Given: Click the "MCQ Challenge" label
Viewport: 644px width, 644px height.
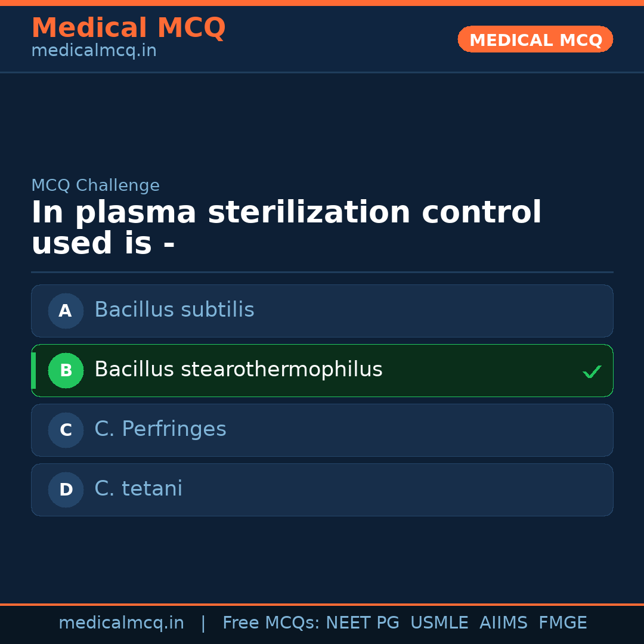Looking at the screenshot, I should point(95,185).
